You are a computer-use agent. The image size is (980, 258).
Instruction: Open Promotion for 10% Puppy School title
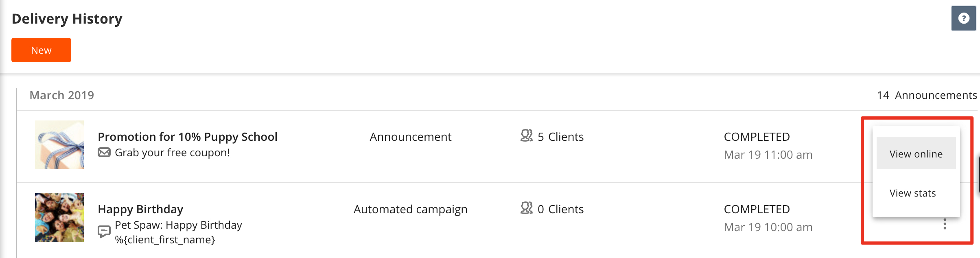click(188, 137)
